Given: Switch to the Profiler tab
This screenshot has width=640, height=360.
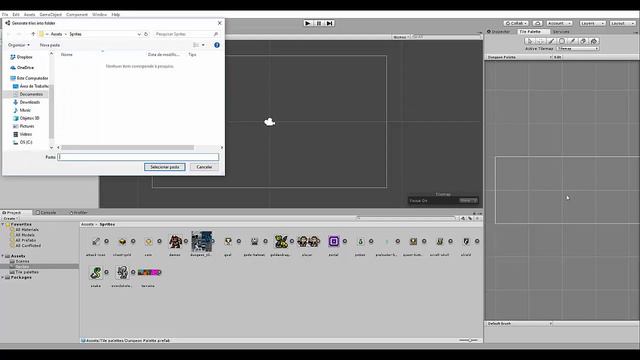Looking at the screenshot, I should point(79,213).
